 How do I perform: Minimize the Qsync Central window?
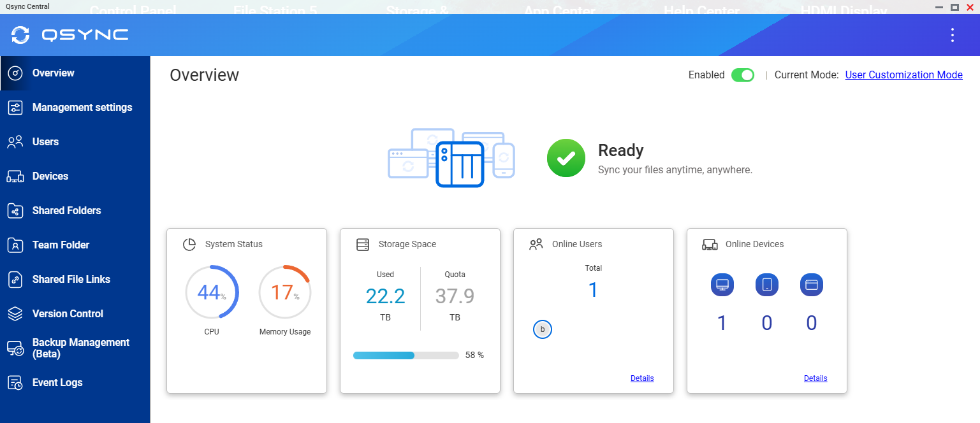tap(940, 7)
